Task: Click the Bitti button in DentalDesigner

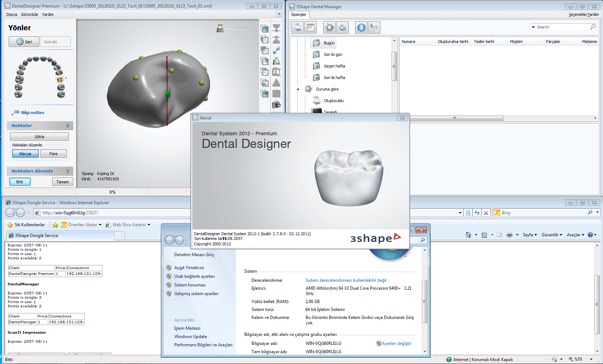Action: coord(19,182)
